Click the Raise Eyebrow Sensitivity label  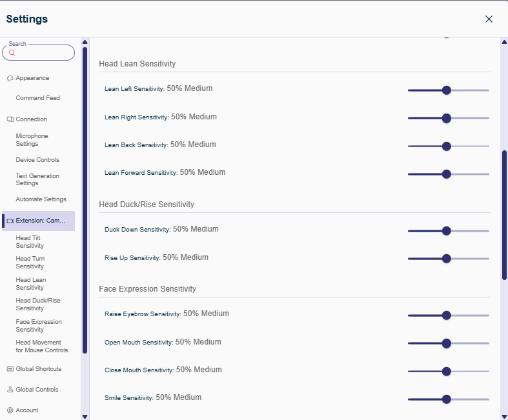[x=143, y=314]
